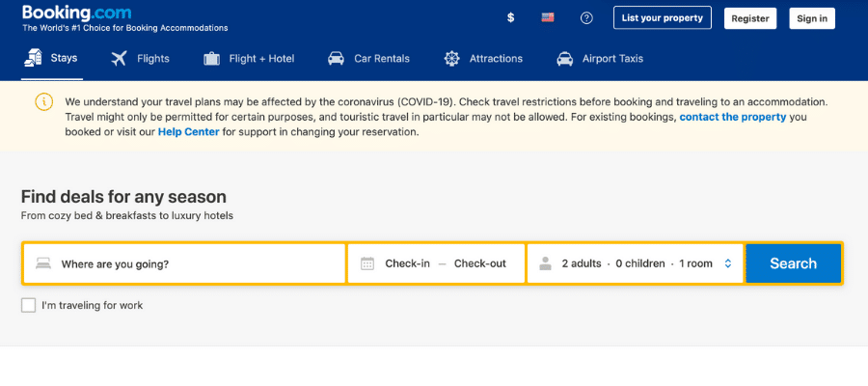Open the currency selector dollar icon

[x=510, y=18]
